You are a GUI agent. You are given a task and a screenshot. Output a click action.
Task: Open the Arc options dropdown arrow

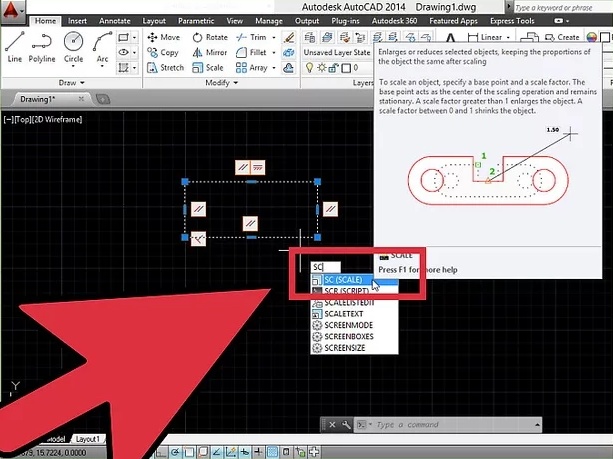pos(102,66)
